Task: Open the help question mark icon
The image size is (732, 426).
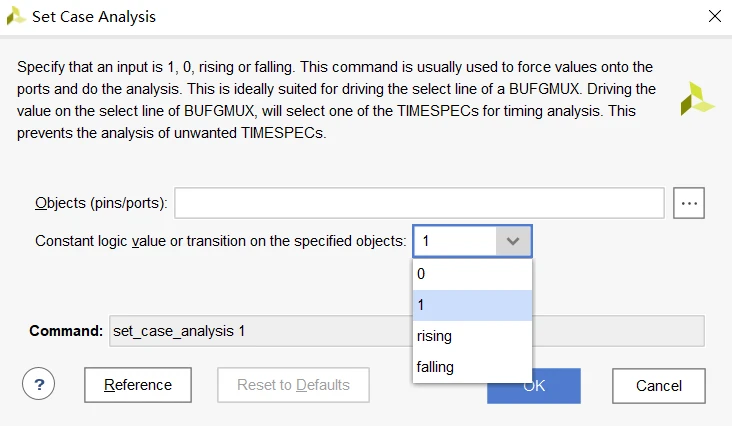Action: [x=38, y=384]
